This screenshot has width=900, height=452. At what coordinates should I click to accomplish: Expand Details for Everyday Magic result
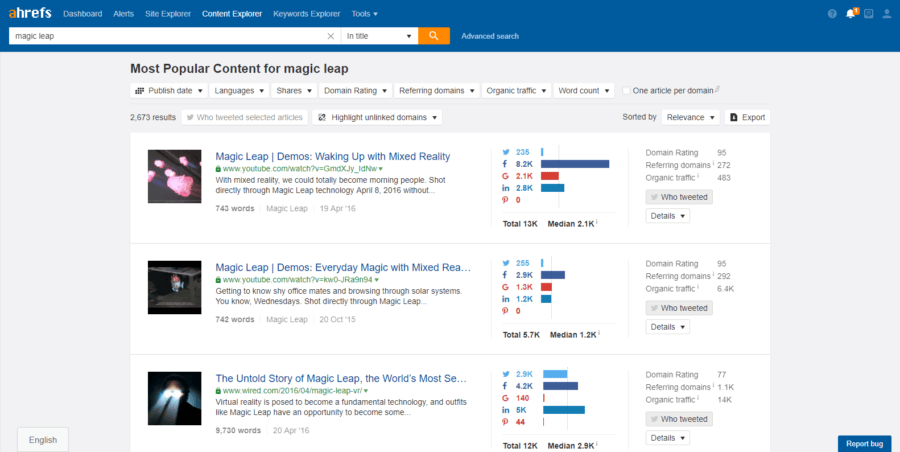(x=668, y=327)
